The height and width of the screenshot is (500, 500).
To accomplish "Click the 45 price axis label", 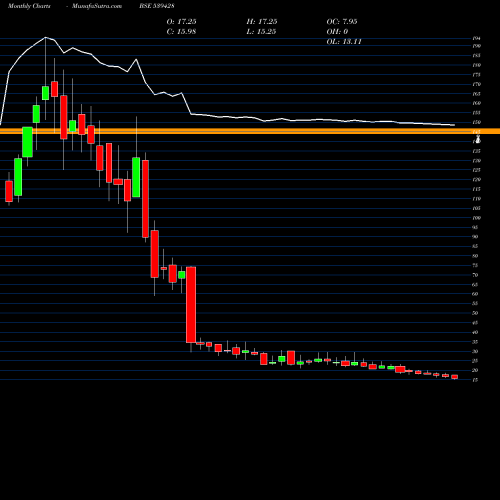I will pyautogui.click(x=475, y=323).
